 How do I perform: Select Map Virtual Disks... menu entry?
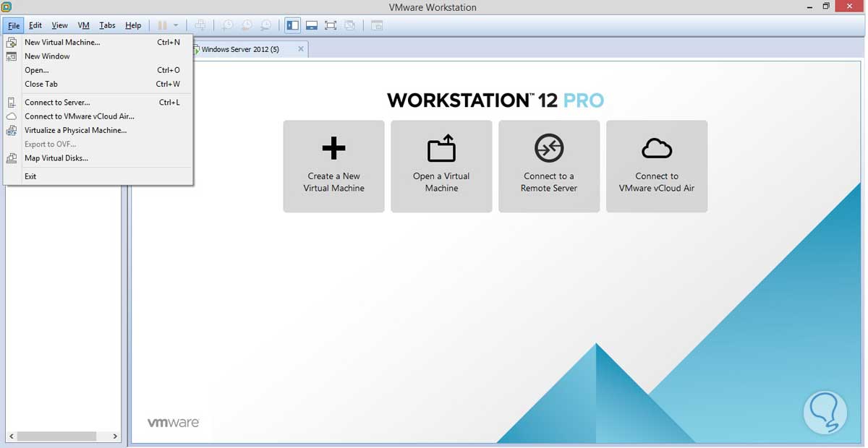[x=98, y=158]
